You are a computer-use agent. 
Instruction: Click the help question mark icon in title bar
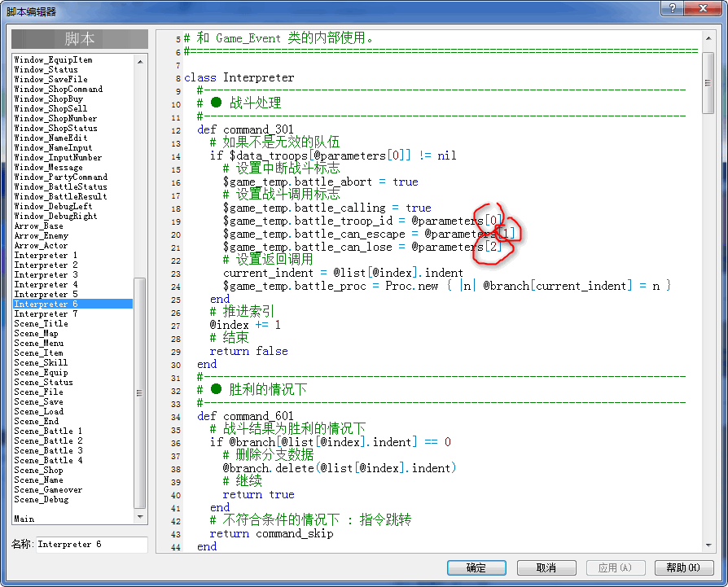pos(673,8)
